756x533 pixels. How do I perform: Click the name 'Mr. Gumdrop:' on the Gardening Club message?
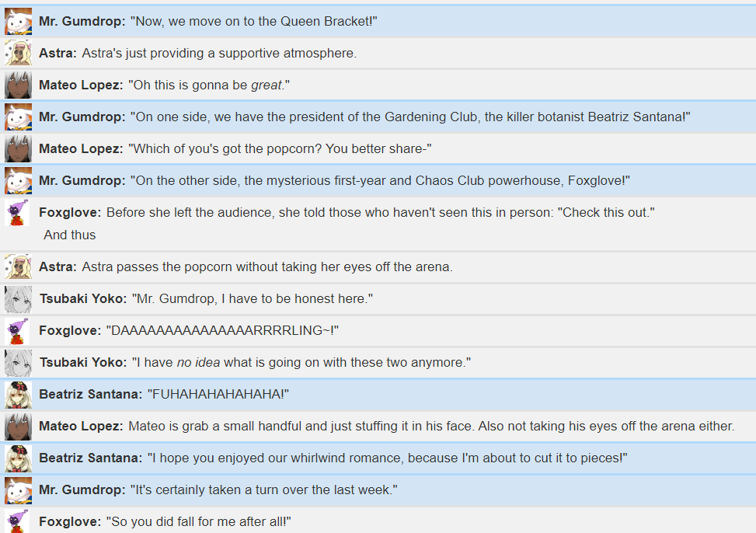82,117
